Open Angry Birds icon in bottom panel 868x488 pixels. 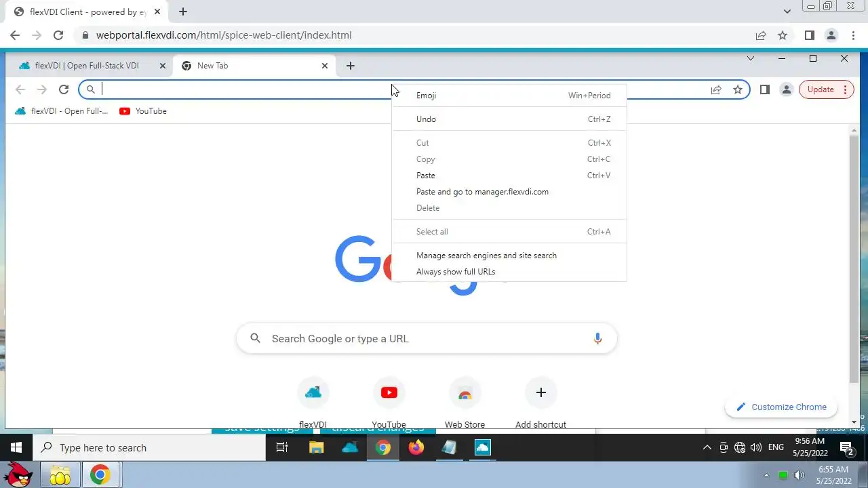click(19, 475)
